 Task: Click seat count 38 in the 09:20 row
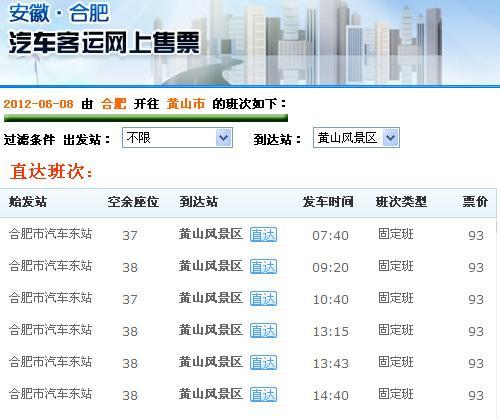coord(130,268)
